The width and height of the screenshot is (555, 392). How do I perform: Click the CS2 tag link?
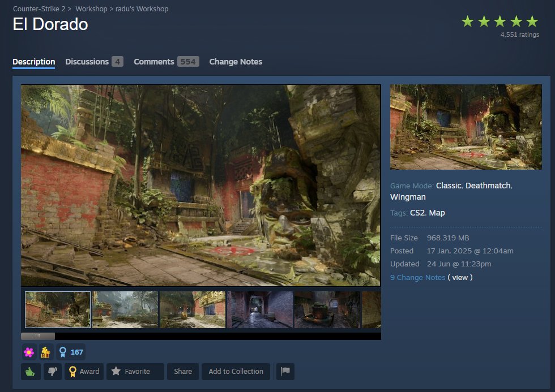[x=417, y=213]
